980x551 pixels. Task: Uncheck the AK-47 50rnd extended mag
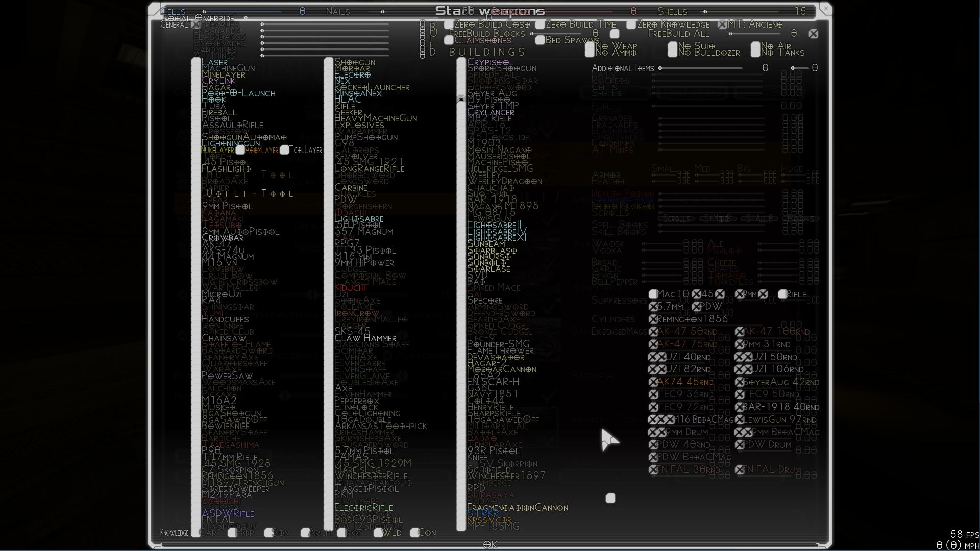point(653,332)
